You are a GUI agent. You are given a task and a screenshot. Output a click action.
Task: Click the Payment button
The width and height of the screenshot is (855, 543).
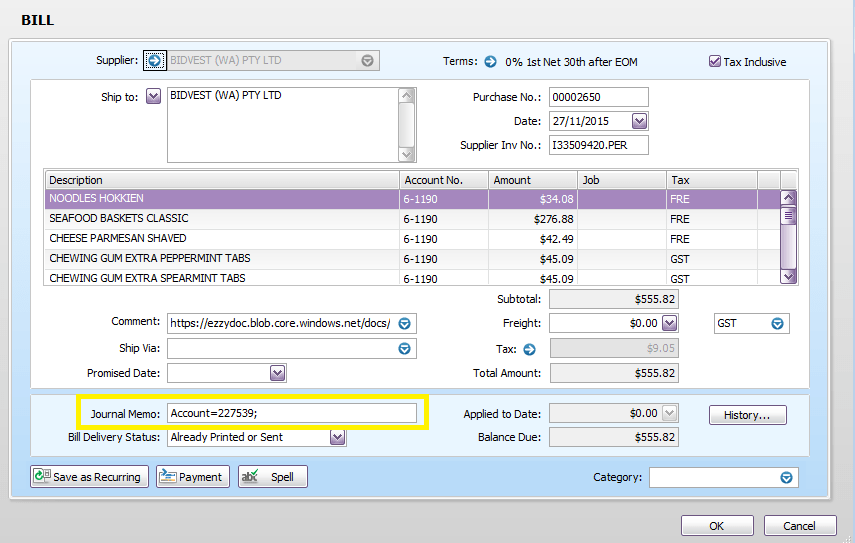(x=193, y=476)
